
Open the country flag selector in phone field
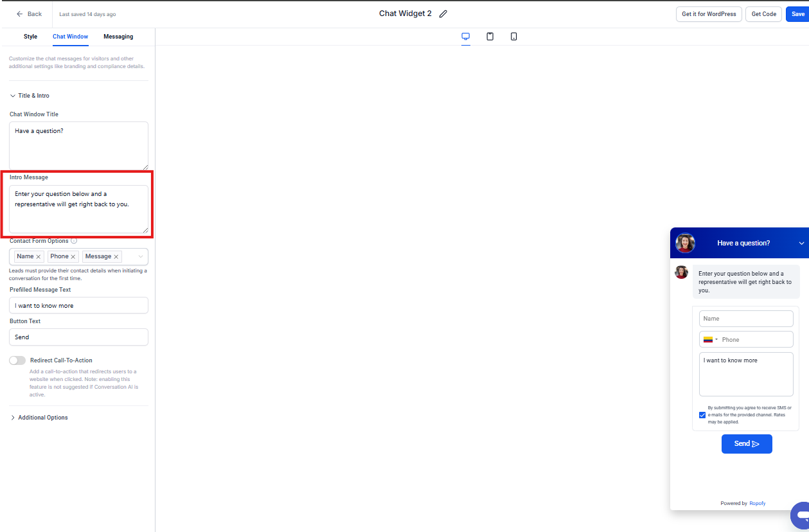coord(710,340)
